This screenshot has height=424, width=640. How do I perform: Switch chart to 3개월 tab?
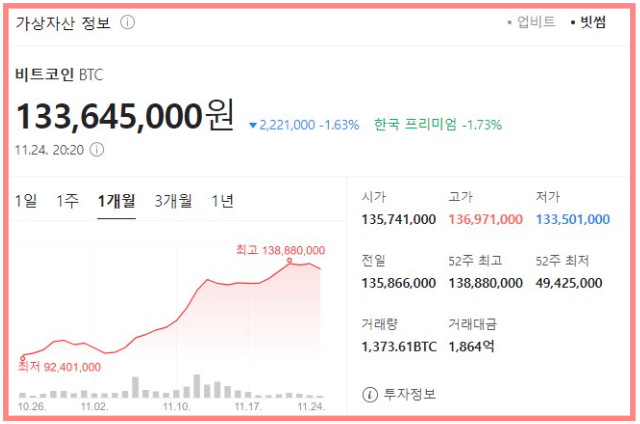(x=173, y=201)
